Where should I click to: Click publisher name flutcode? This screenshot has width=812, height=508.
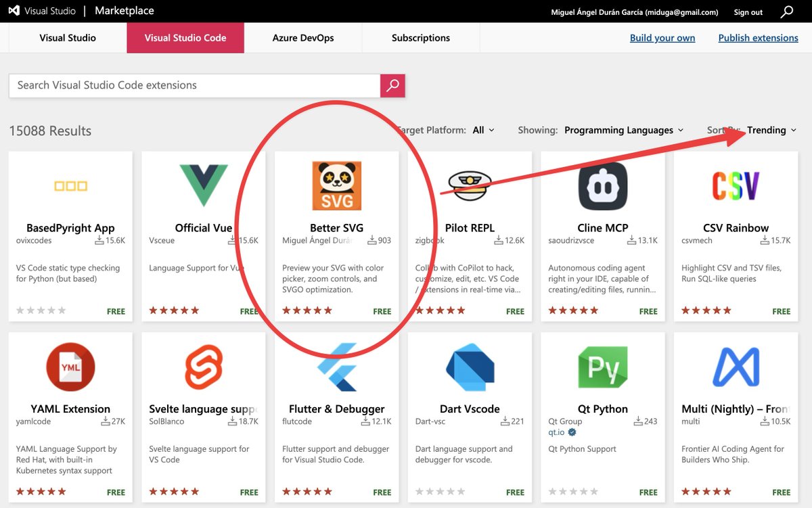pyautogui.click(x=298, y=421)
